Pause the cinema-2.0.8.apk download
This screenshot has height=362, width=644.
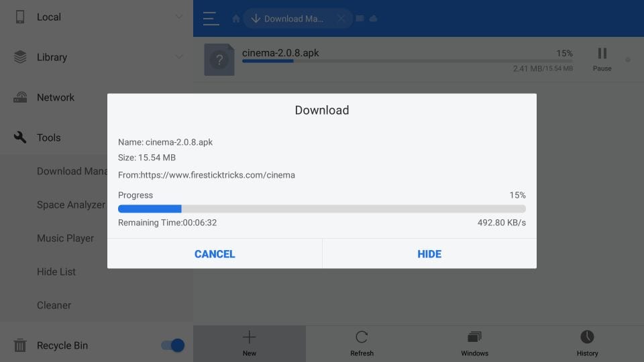602,60
